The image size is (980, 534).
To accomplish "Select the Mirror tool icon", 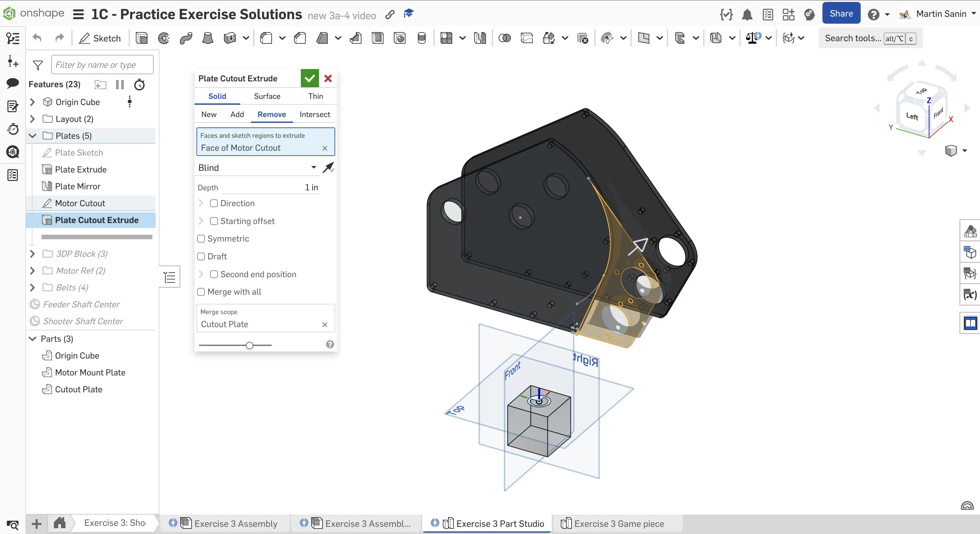I will point(480,38).
